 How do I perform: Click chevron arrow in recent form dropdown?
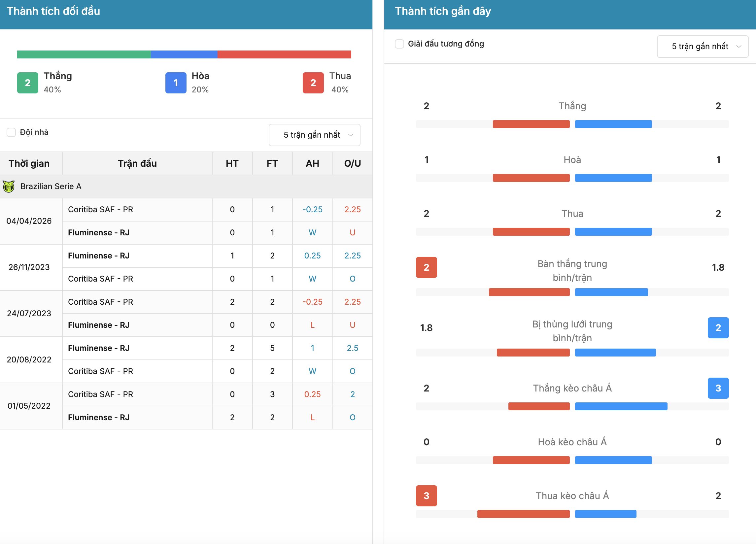click(739, 47)
